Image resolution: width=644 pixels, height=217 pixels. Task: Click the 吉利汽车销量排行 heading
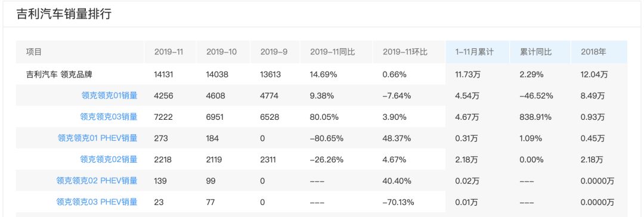point(64,14)
